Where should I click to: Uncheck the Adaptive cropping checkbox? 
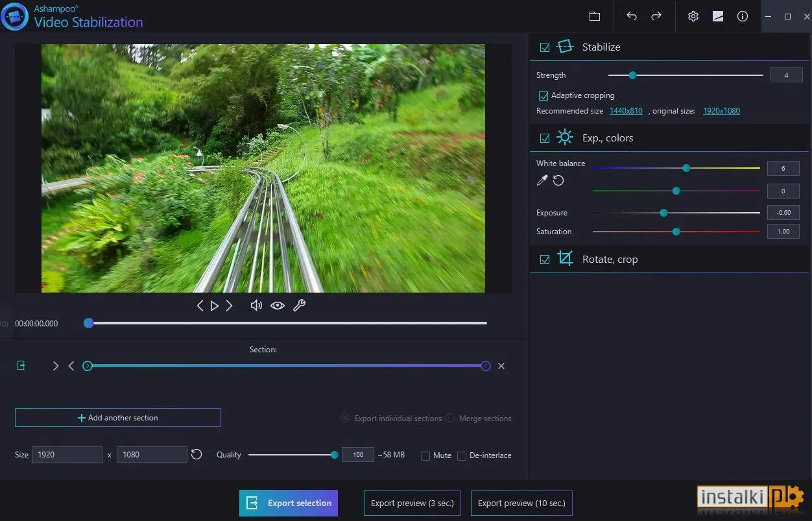(x=543, y=95)
